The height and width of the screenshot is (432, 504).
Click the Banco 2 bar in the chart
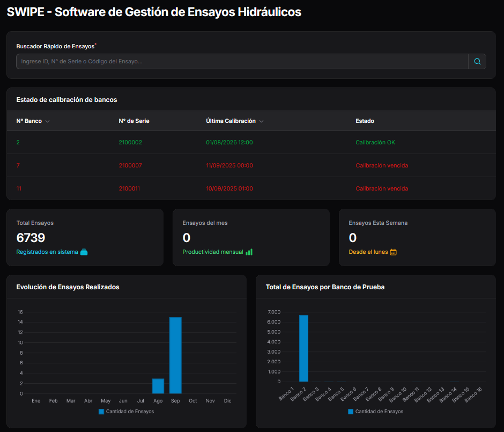303,348
